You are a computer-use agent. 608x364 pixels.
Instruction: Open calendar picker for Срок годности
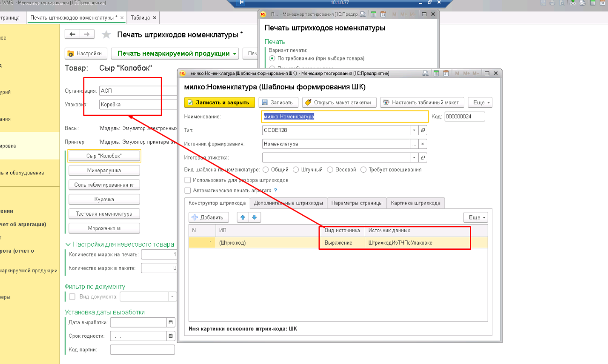point(171,336)
